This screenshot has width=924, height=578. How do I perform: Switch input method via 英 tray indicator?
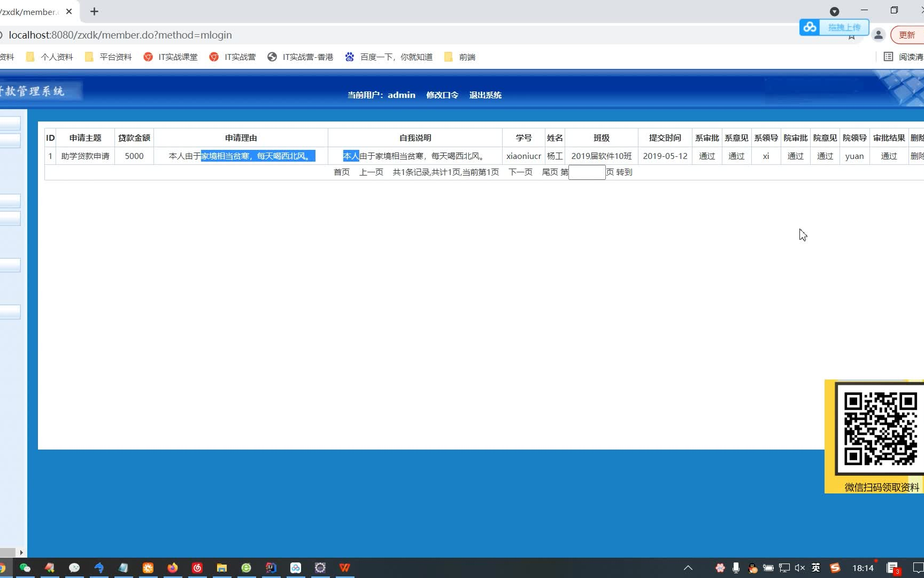click(x=816, y=568)
